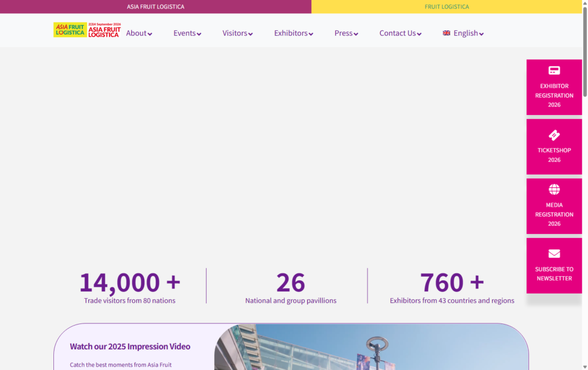The image size is (588, 370).
Task: Switch to the FRUIT LOGISTICA yellow tab
Action: coord(447,7)
